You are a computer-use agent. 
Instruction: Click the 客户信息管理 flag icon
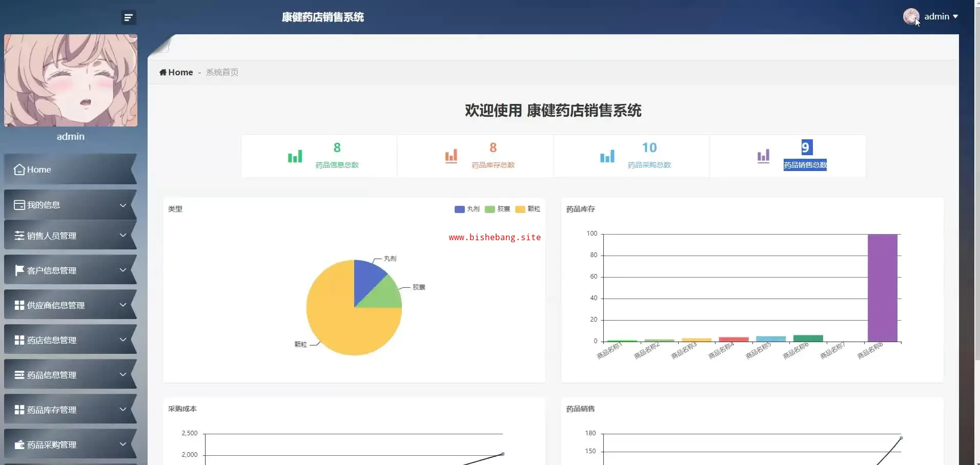(19, 270)
